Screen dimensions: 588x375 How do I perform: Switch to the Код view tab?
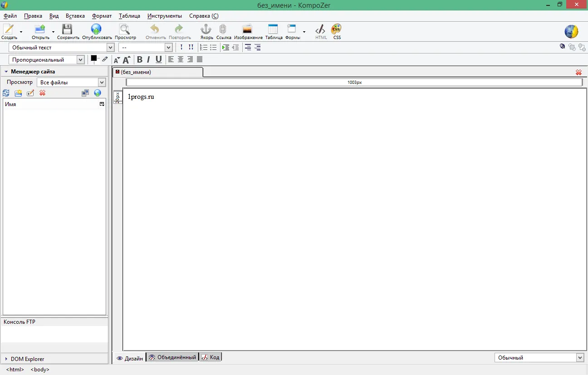[x=211, y=357]
